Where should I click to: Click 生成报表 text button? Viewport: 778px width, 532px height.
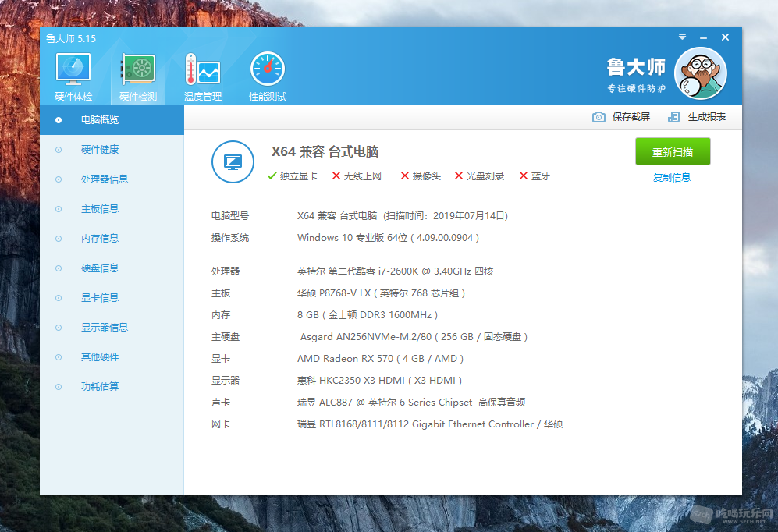(x=706, y=117)
